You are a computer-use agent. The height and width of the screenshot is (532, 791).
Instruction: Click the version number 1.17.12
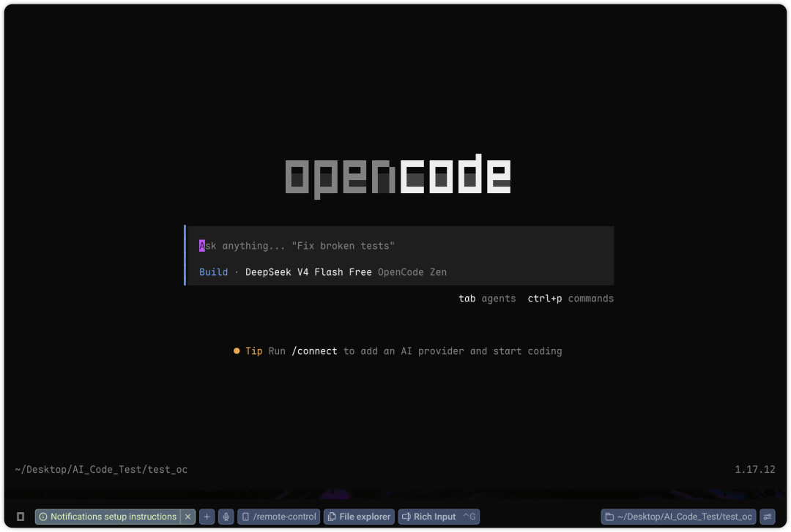(754, 470)
